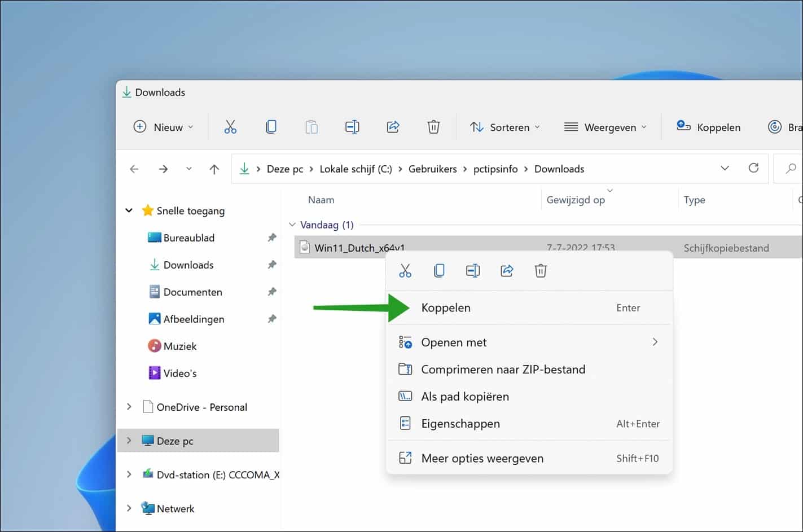This screenshot has height=532, width=803.
Task: Click the refresh icon in the address bar
Action: [754, 168]
